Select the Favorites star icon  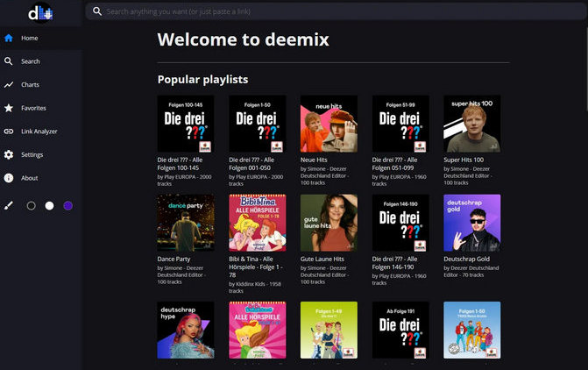point(9,108)
